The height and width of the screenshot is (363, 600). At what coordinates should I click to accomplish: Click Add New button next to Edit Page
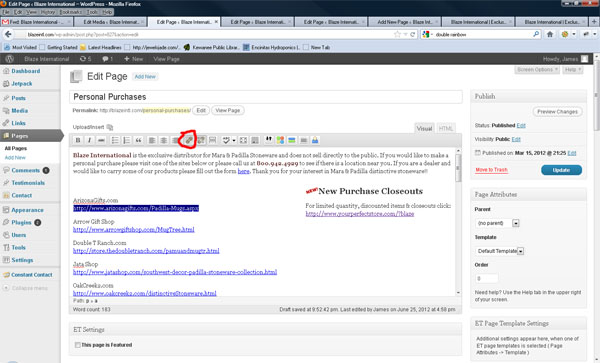click(x=145, y=77)
